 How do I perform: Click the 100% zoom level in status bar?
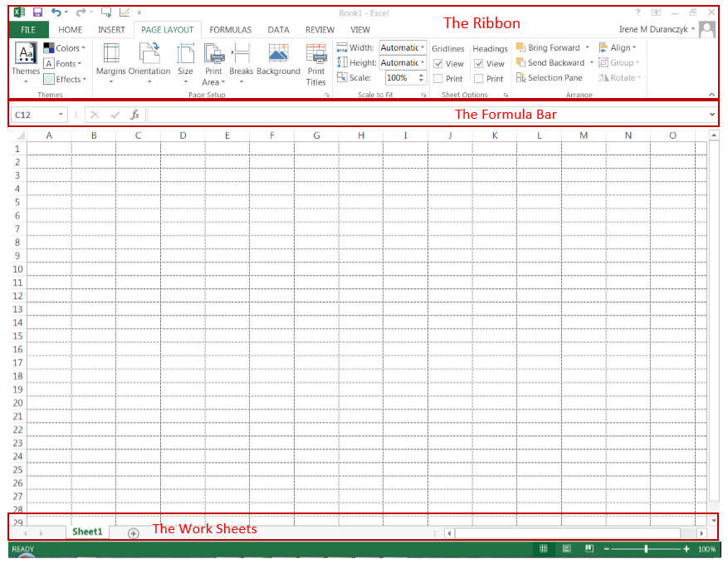706,549
